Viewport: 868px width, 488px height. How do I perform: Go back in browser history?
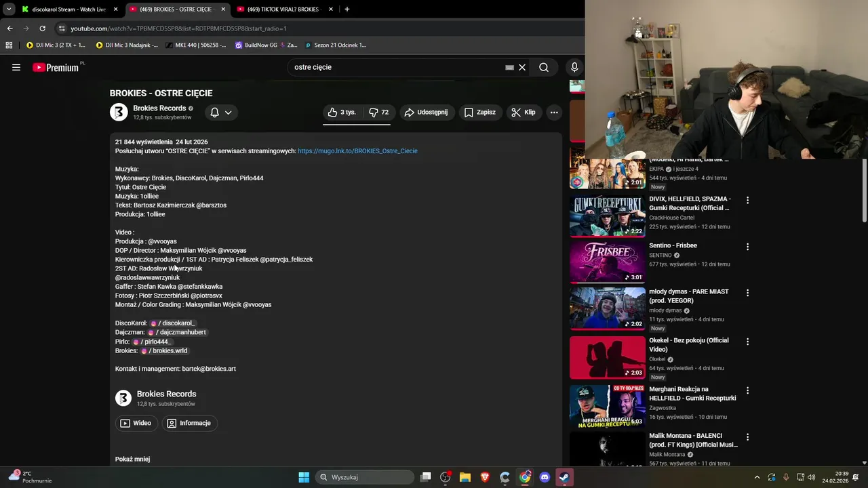9,28
